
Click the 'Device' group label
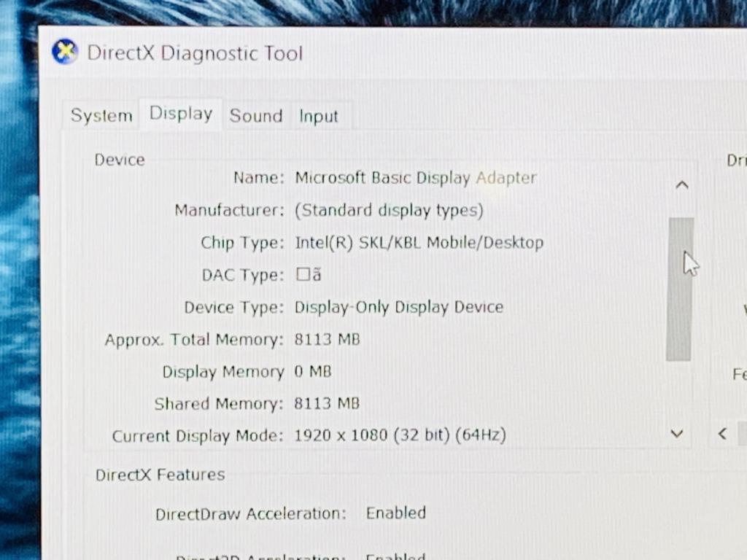coord(120,160)
